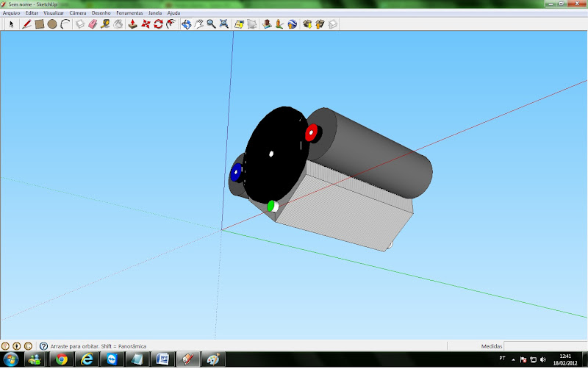Open the blue notebook taskbar icon

pos(137,359)
